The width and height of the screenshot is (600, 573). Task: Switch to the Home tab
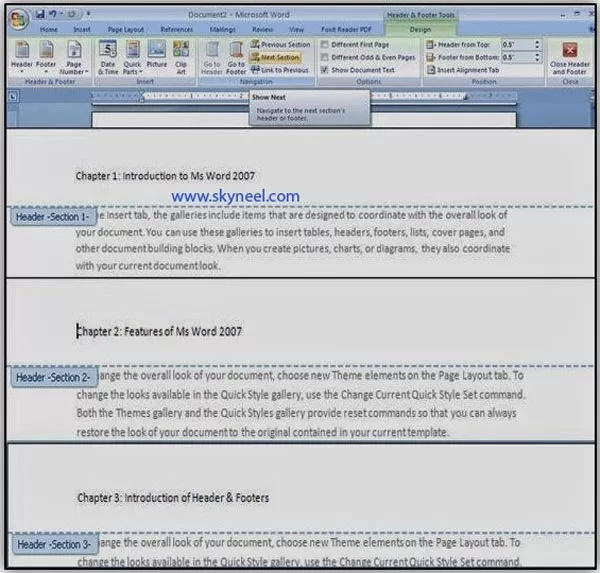click(x=49, y=29)
